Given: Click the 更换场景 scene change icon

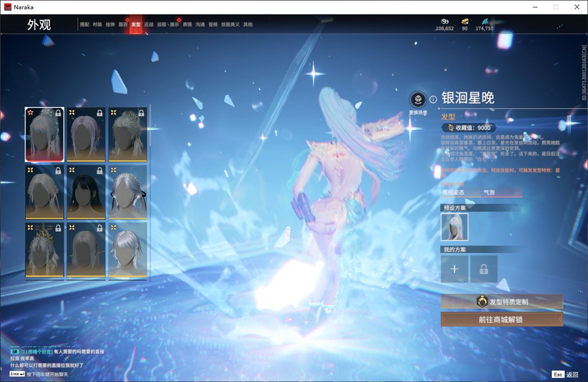Looking at the screenshot, I should point(417,99).
